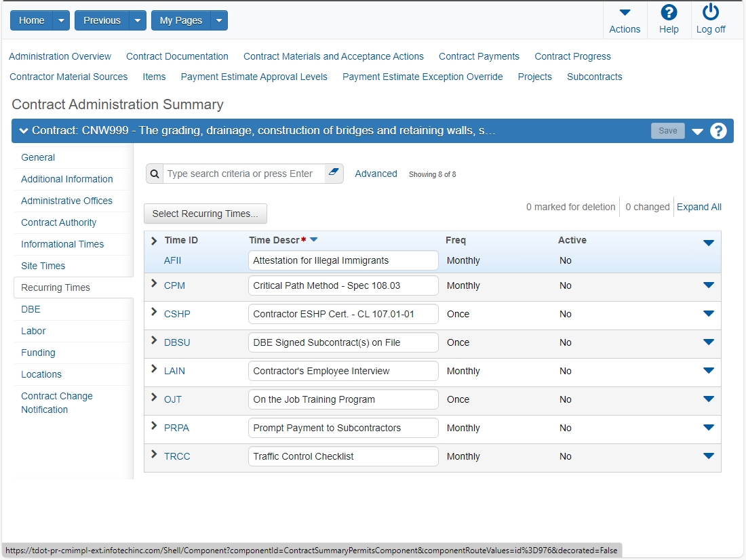Open the Additional Information tab

[67, 180]
